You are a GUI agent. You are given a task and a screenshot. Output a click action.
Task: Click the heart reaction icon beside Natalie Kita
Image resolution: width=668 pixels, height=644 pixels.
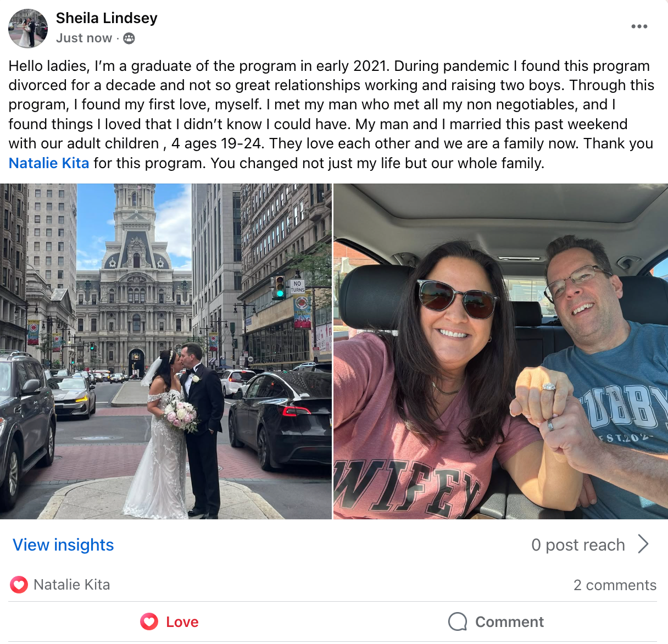[19, 585]
